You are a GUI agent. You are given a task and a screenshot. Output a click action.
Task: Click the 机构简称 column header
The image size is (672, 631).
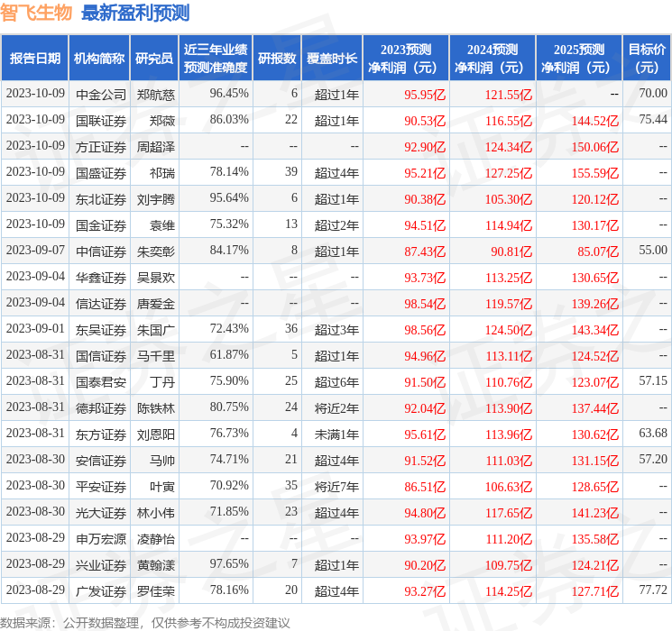click(x=99, y=58)
